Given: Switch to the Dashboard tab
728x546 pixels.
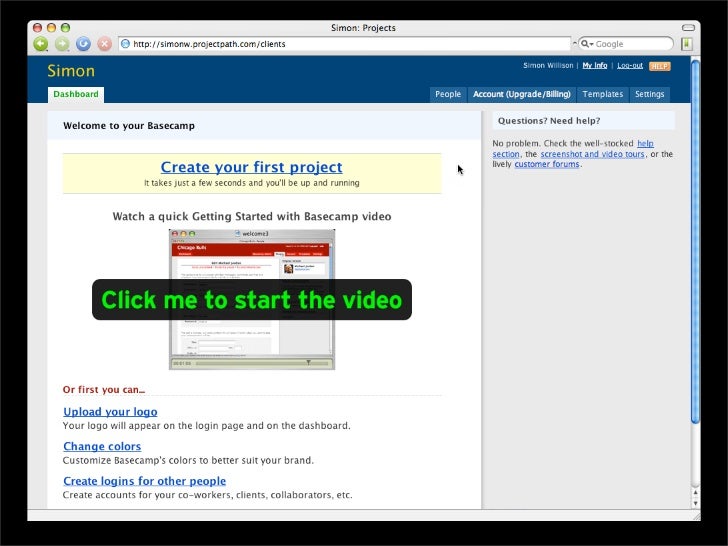Looking at the screenshot, I should tap(76, 95).
